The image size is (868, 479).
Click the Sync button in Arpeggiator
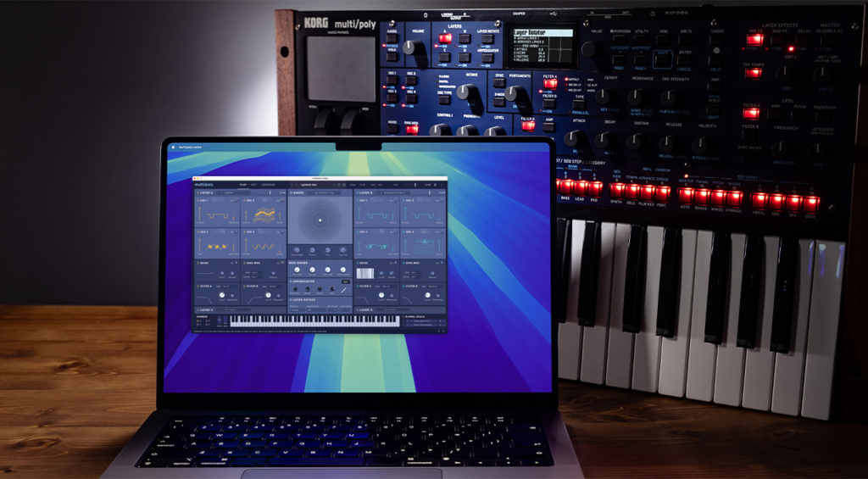(x=345, y=281)
